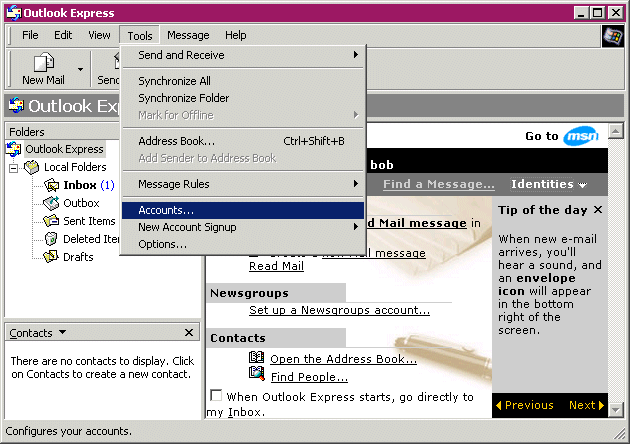Open the Help menu
Image resolution: width=630 pixels, height=444 pixels.
tap(235, 35)
